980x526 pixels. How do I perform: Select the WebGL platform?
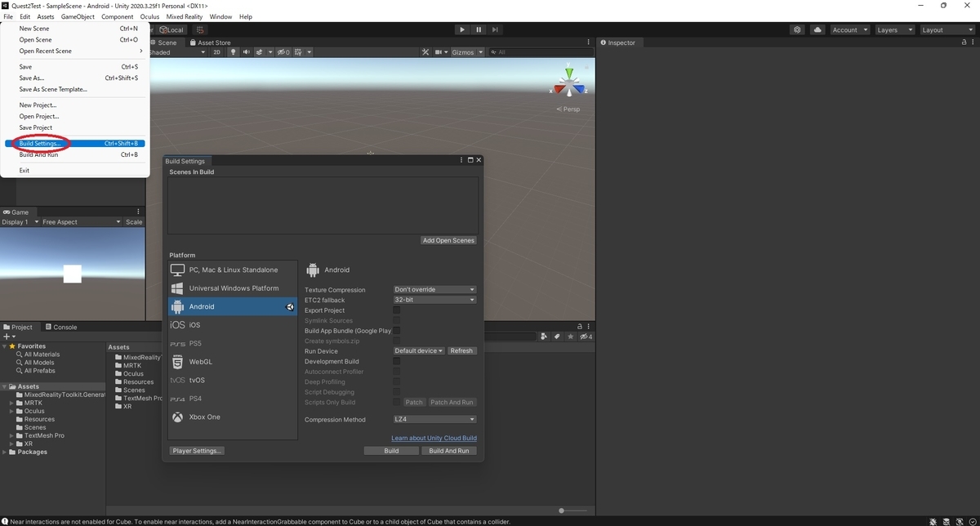(233, 362)
